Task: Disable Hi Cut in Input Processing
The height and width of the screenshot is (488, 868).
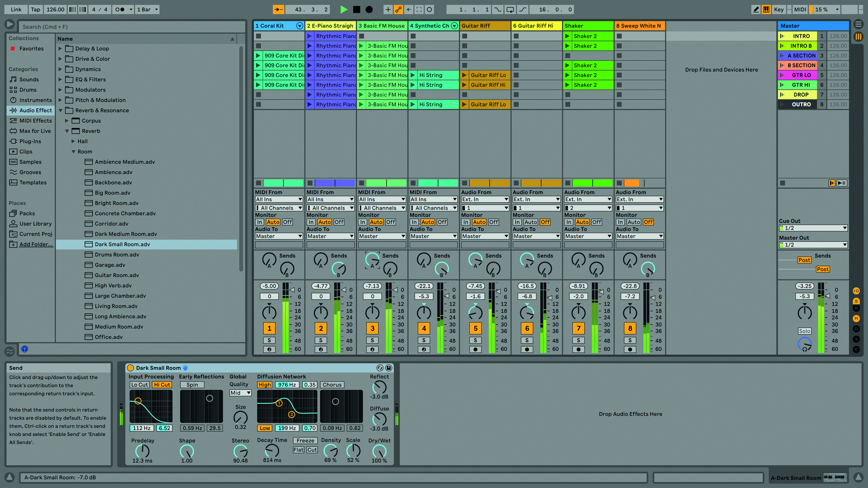Action: (162, 385)
